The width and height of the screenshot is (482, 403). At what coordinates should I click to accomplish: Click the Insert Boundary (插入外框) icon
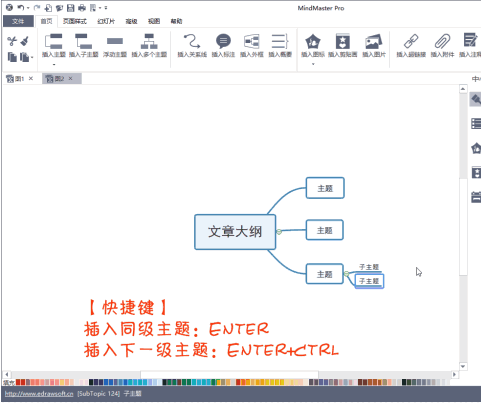tap(252, 41)
